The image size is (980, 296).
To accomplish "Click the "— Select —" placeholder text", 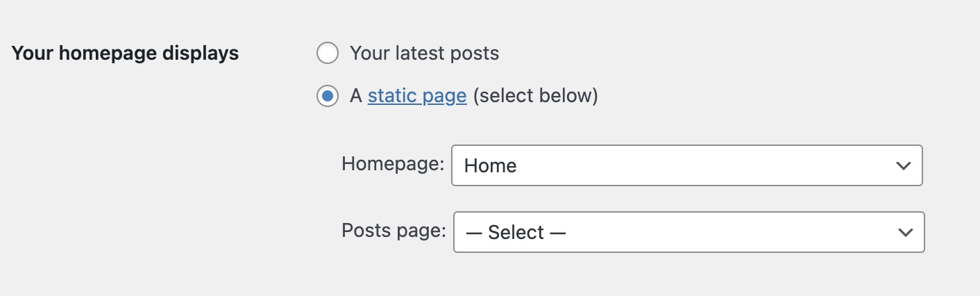I will pos(516,233).
